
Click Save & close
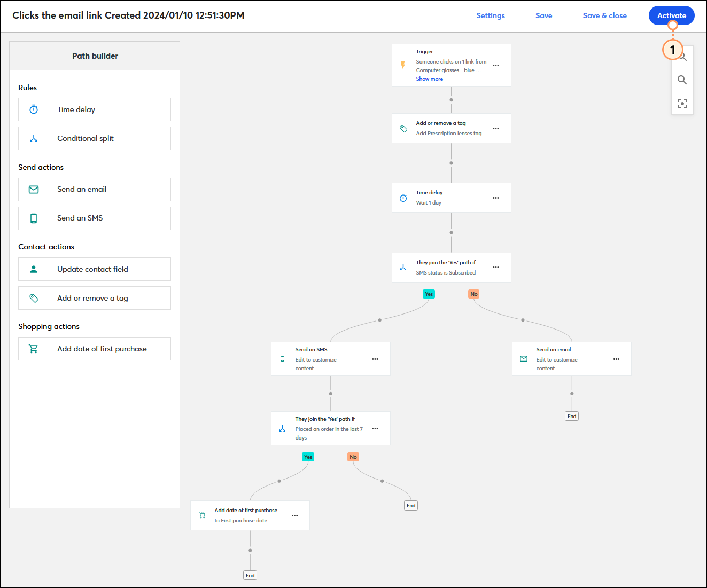604,15
